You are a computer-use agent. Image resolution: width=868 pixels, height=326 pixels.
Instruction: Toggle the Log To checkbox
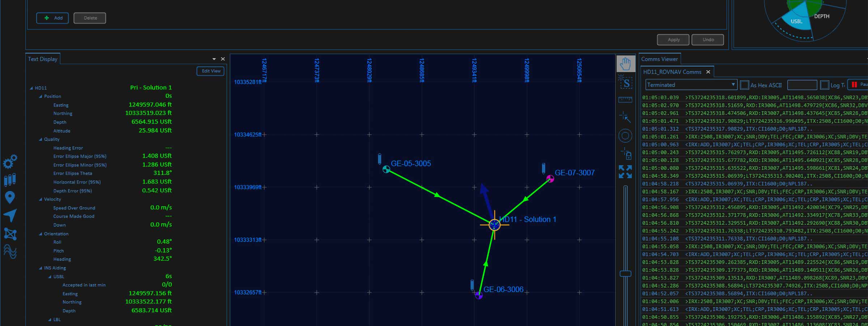pos(825,85)
